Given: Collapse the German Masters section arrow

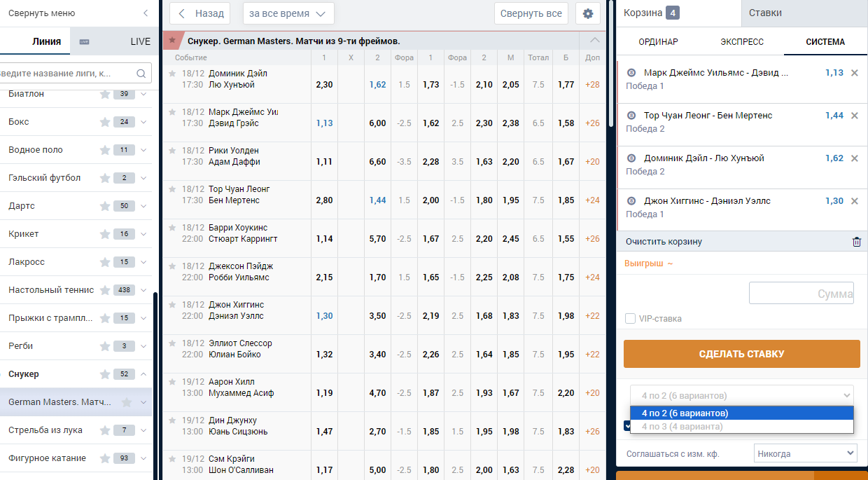Looking at the screenshot, I should [x=595, y=40].
